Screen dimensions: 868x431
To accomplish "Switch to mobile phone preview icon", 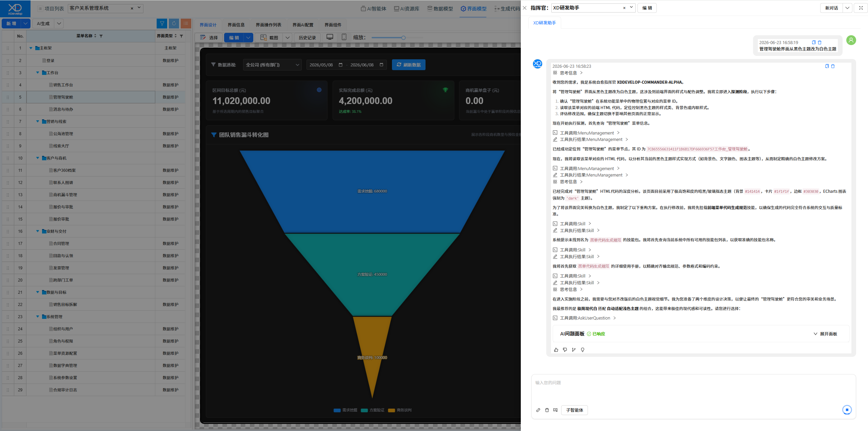I will [344, 37].
